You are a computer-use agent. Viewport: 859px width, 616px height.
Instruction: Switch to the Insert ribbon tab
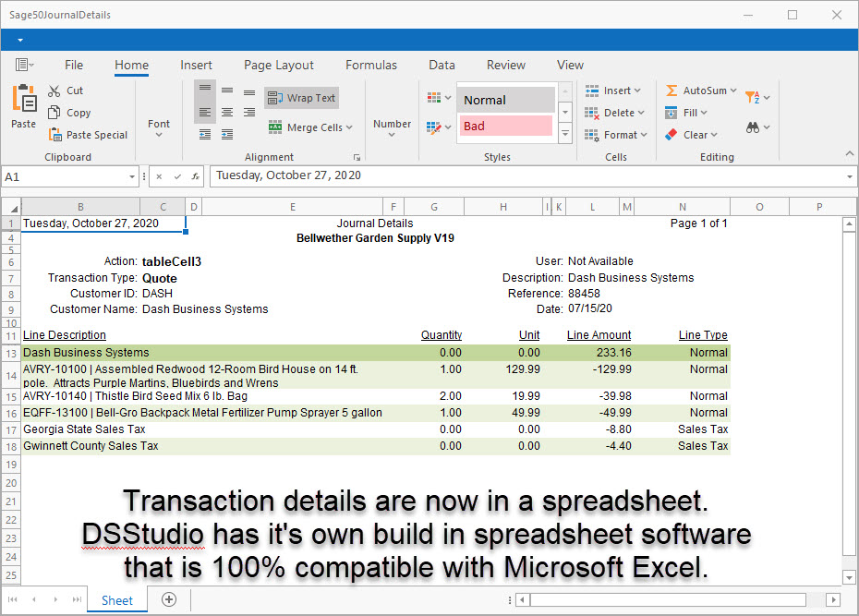196,66
